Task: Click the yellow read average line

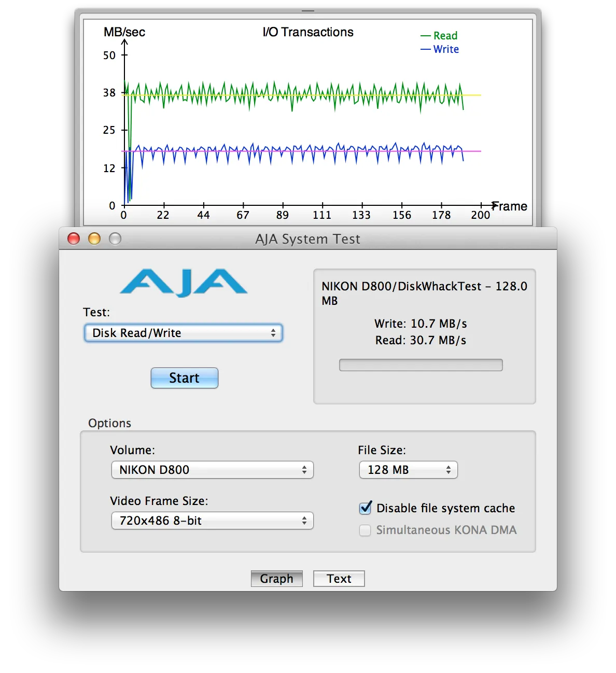Action: click(x=472, y=95)
